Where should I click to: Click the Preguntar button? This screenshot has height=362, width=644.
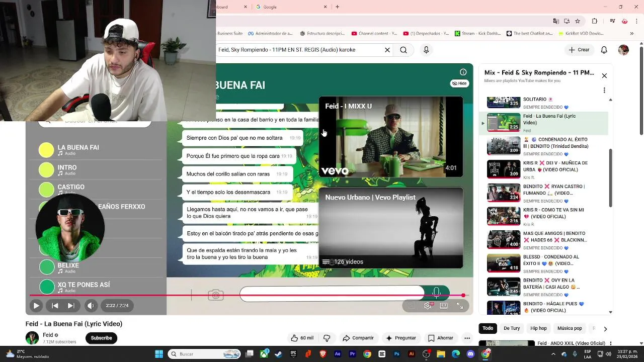(x=401, y=338)
